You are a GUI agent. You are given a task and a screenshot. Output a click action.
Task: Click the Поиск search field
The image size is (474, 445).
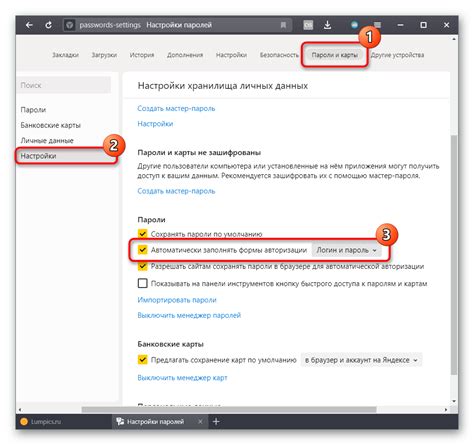pyautogui.click(x=64, y=85)
